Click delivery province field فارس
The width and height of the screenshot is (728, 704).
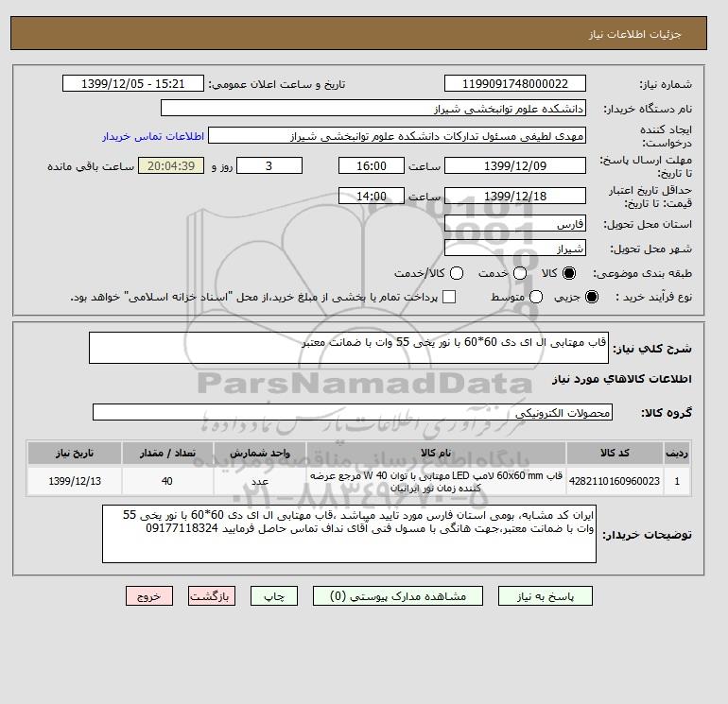[x=515, y=224]
